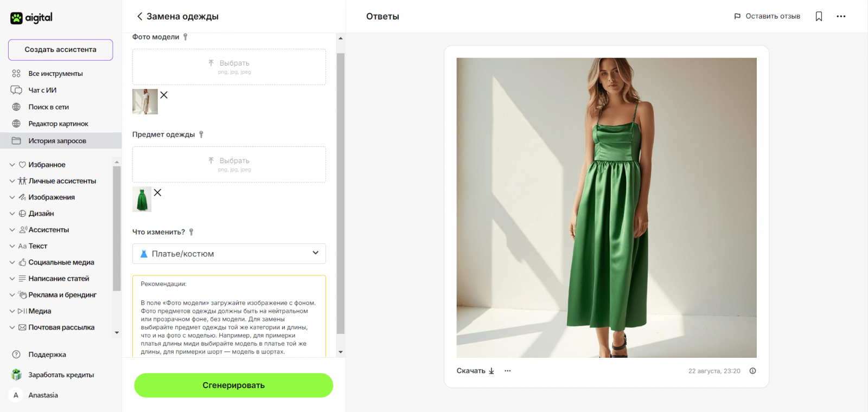Click the support icon beside Поддержка
The image size is (868, 412).
coord(16,355)
